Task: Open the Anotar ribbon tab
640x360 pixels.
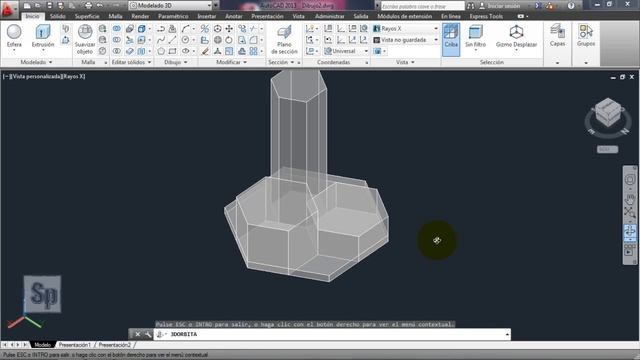Action: (x=234, y=16)
